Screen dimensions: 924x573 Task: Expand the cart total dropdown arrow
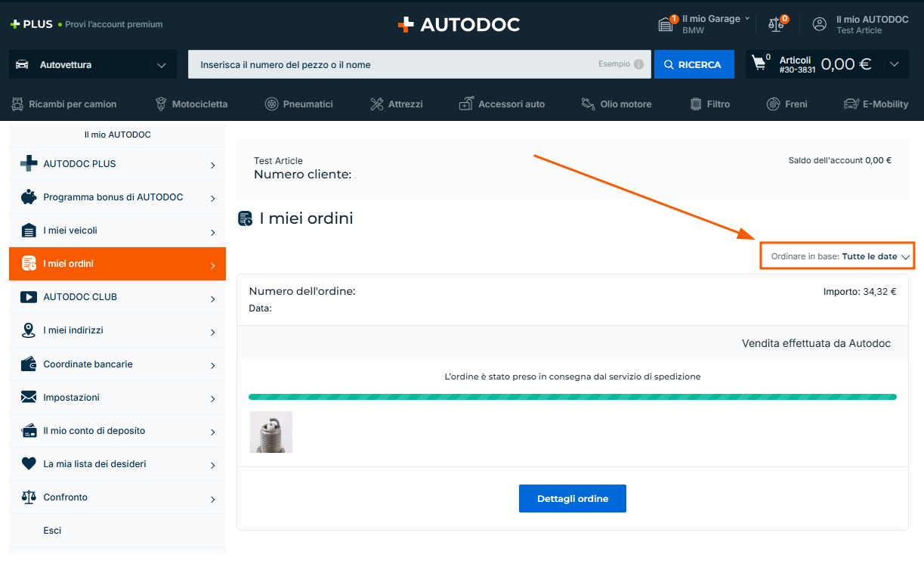click(895, 64)
